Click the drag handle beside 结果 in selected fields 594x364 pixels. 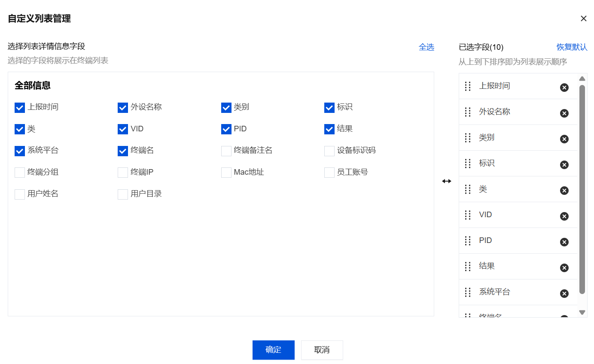[x=468, y=267]
